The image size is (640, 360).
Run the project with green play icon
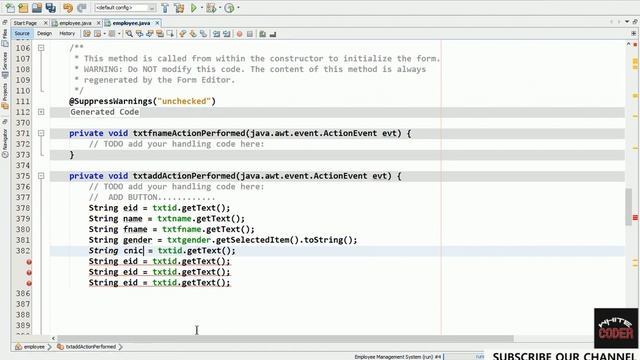point(194,8)
